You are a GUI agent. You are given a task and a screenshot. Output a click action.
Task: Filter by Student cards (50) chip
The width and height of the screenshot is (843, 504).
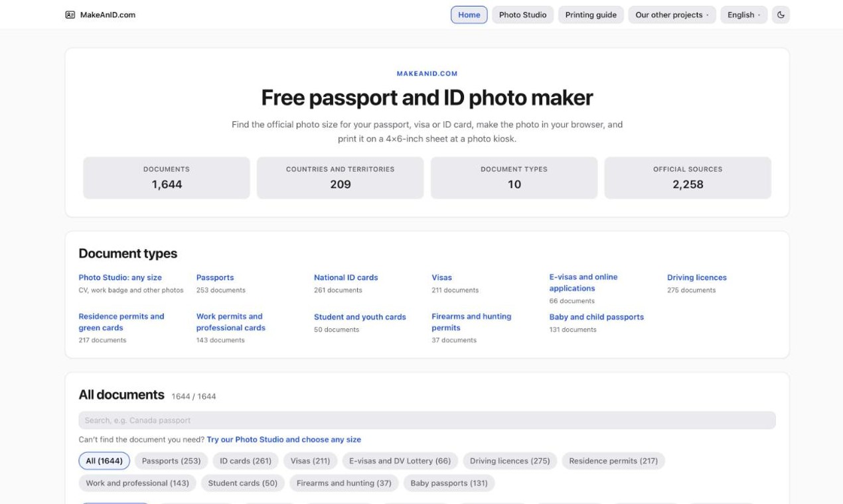[x=243, y=483]
